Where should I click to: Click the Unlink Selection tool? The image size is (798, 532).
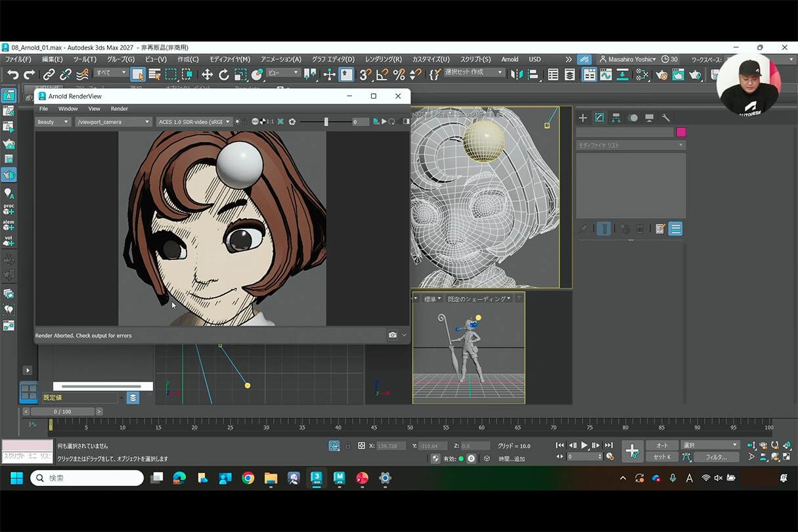[66, 75]
